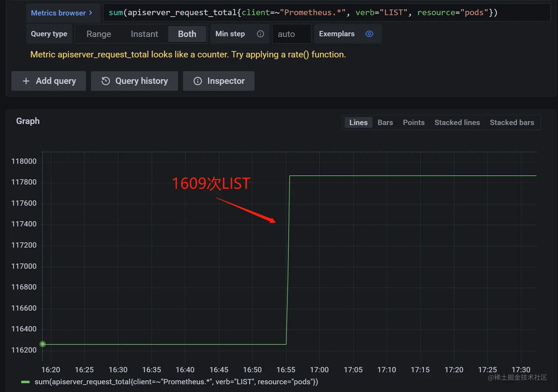The height and width of the screenshot is (392, 558).
Task: Click the 16:55 x-axis time label
Action: pos(286,370)
